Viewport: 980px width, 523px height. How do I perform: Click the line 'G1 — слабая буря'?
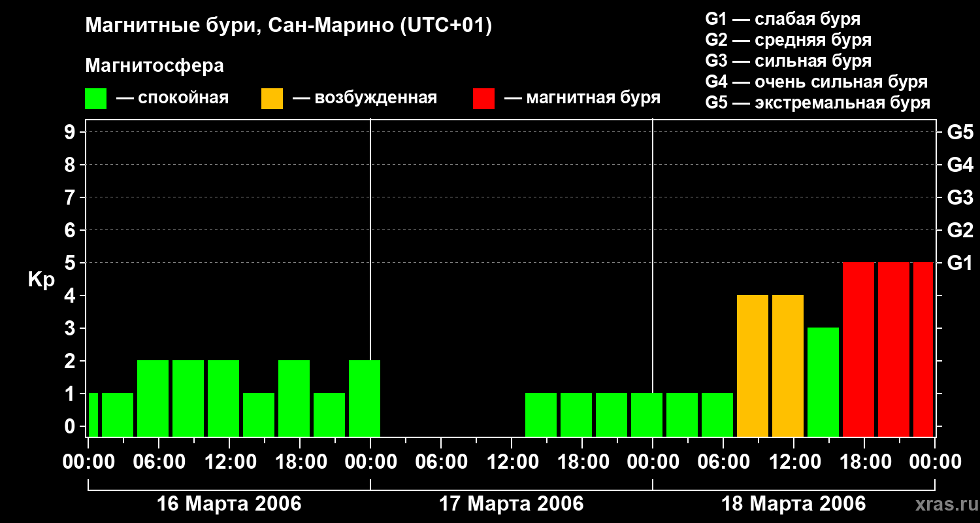pos(783,19)
